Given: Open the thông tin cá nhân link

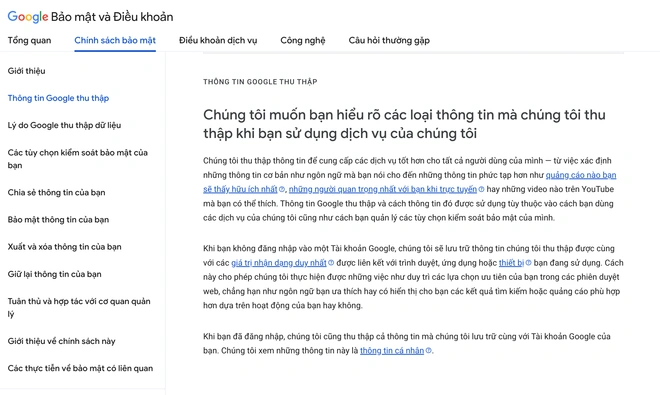Looking at the screenshot, I should [392, 350].
